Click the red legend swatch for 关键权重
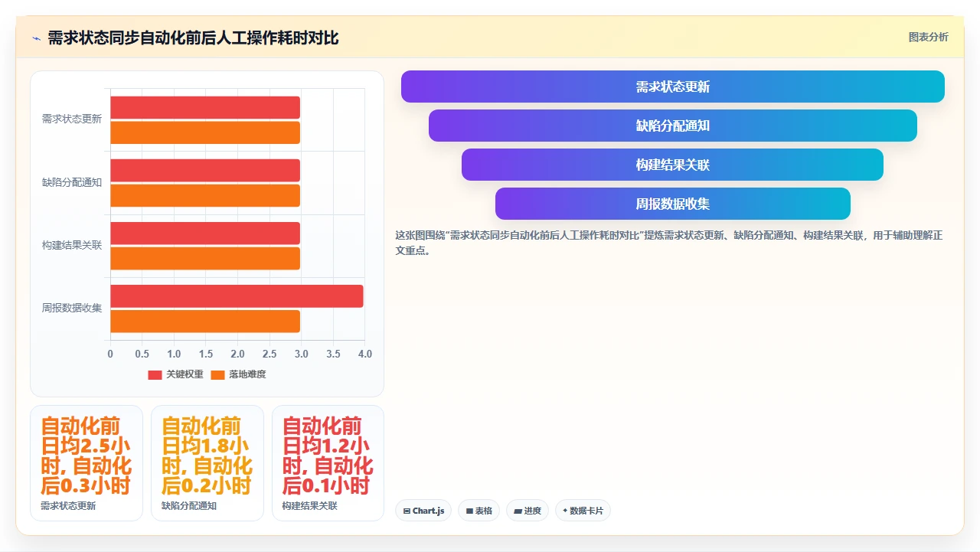 click(155, 374)
